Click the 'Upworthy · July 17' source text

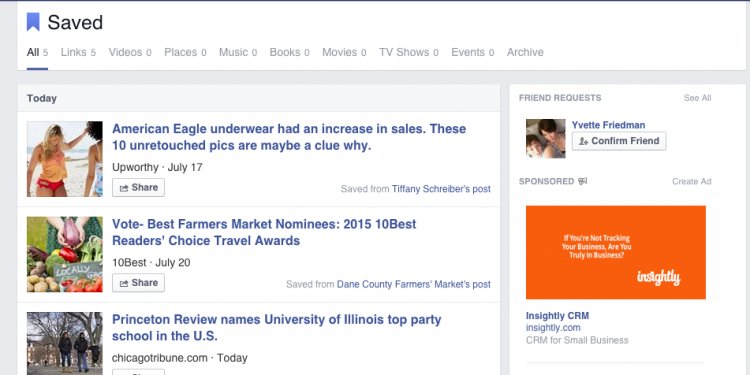click(157, 167)
